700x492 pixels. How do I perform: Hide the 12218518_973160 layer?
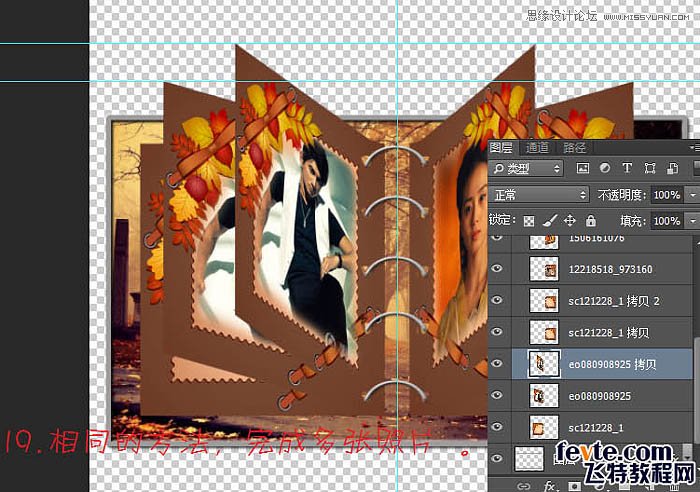click(497, 268)
